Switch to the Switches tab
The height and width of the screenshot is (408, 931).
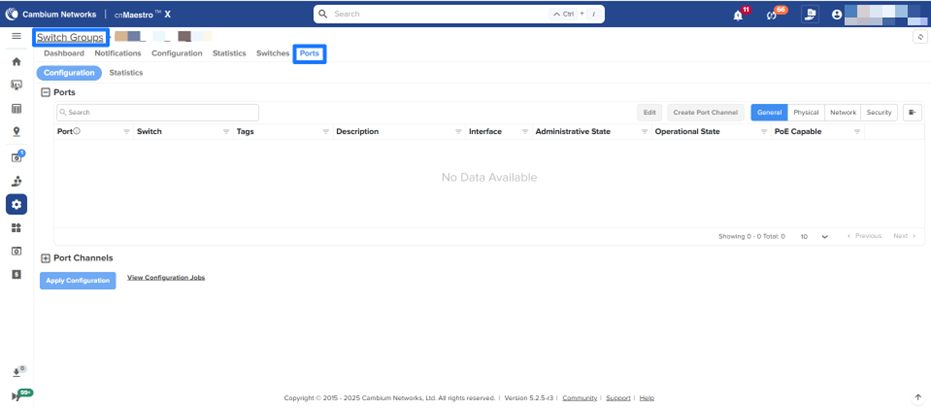pyautogui.click(x=273, y=53)
